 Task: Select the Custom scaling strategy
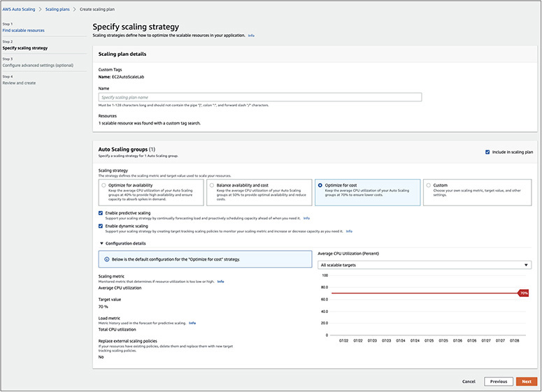429,186
